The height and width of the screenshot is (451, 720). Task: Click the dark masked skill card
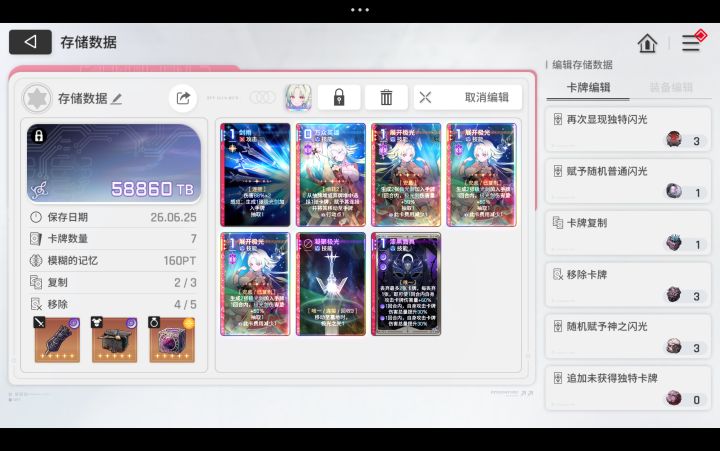tap(406, 284)
